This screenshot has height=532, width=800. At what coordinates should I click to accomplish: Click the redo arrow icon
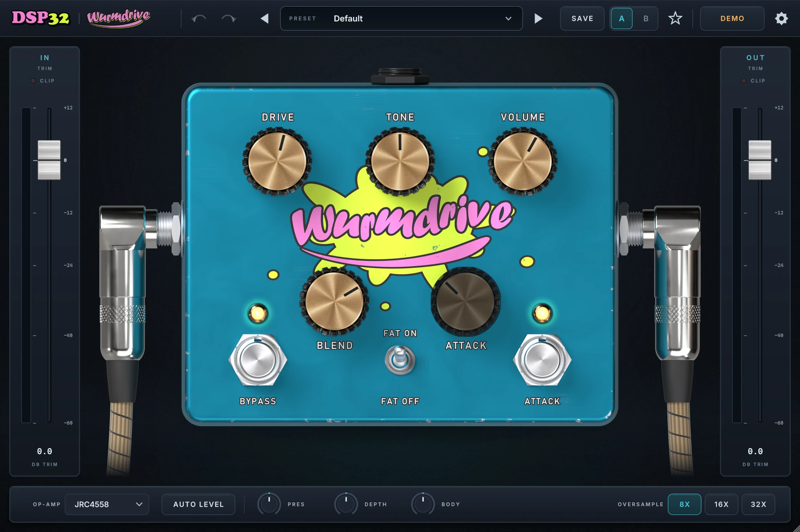pos(229,18)
